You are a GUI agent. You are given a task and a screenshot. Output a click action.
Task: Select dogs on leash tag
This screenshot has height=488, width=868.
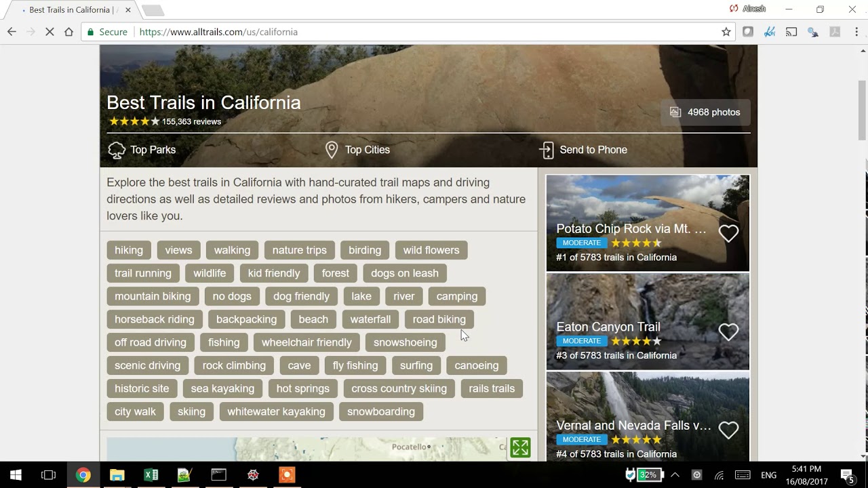[405, 273]
